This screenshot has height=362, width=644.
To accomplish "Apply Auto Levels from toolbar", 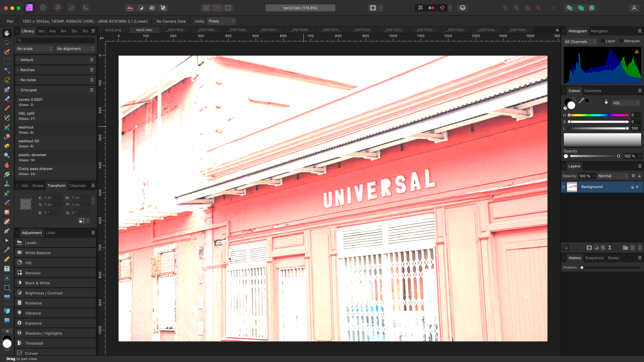I will point(130,8).
